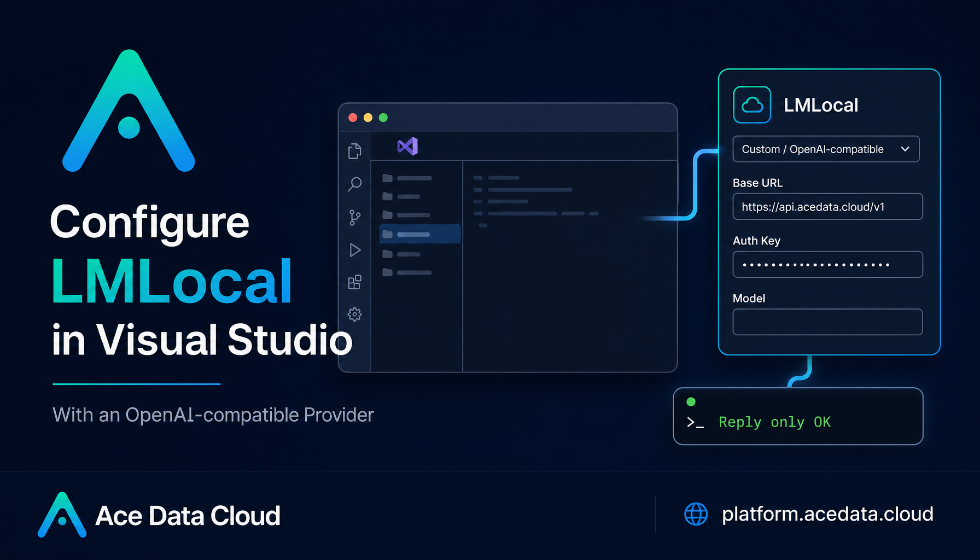Click the LMLocal cloud icon

752,104
